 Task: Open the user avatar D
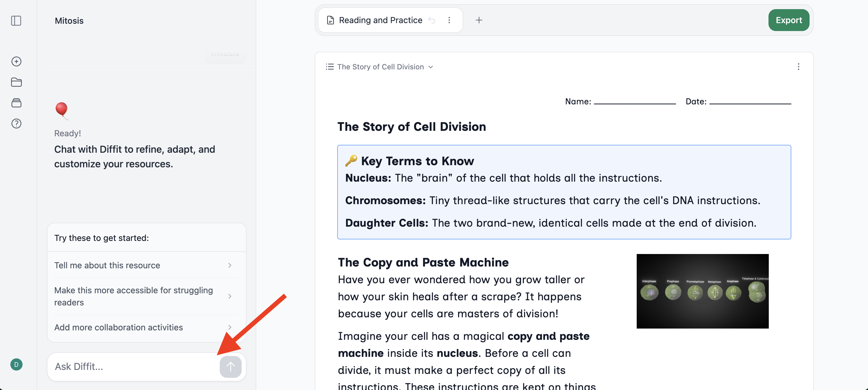point(16,364)
